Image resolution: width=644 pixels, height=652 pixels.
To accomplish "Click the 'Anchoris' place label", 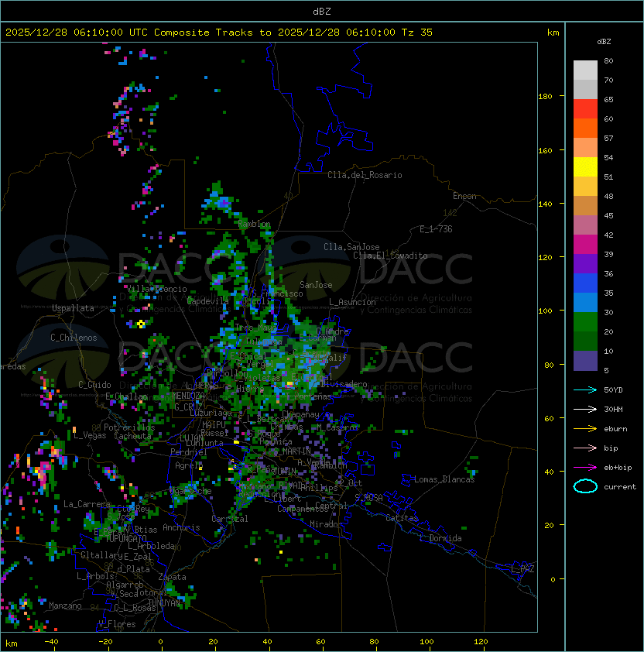I will point(181,527).
